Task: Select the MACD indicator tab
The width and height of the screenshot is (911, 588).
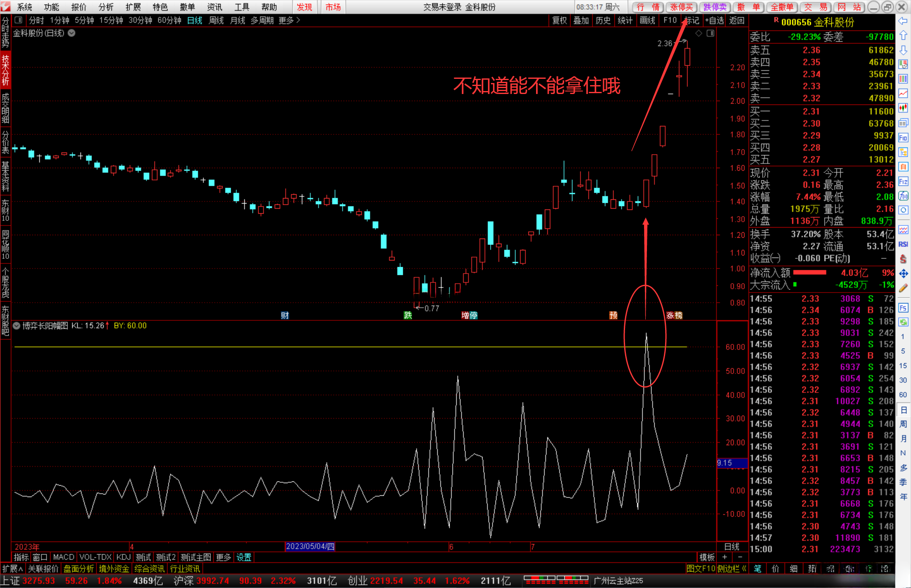Action: click(63, 557)
